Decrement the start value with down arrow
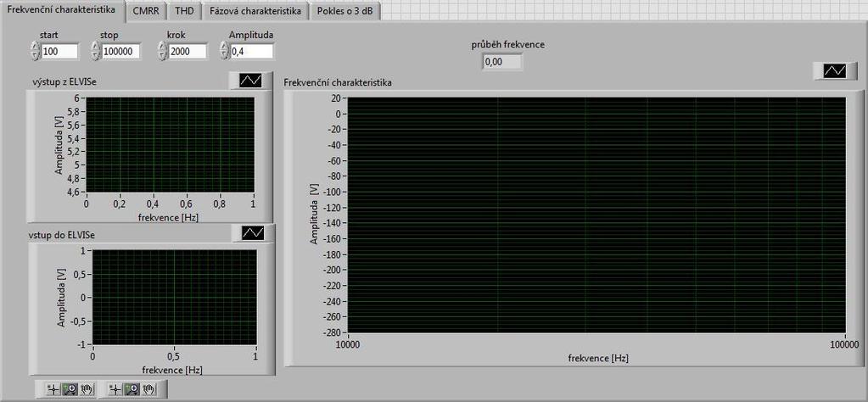The width and height of the screenshot is (868, 402). pyautogui.click(x=36, y=55)
